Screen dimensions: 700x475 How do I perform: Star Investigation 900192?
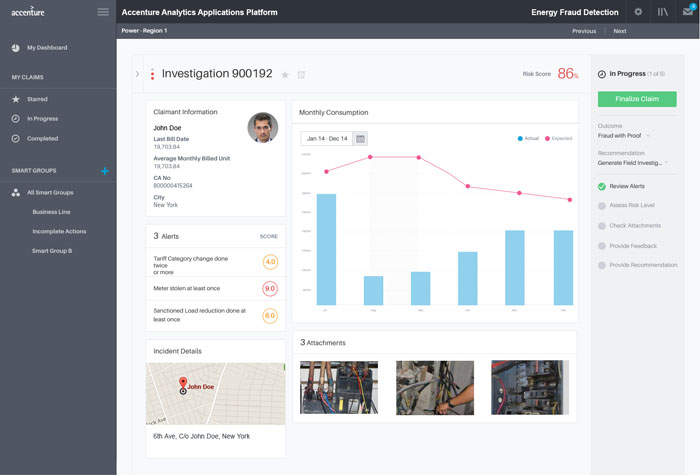(x=285, y=75)
